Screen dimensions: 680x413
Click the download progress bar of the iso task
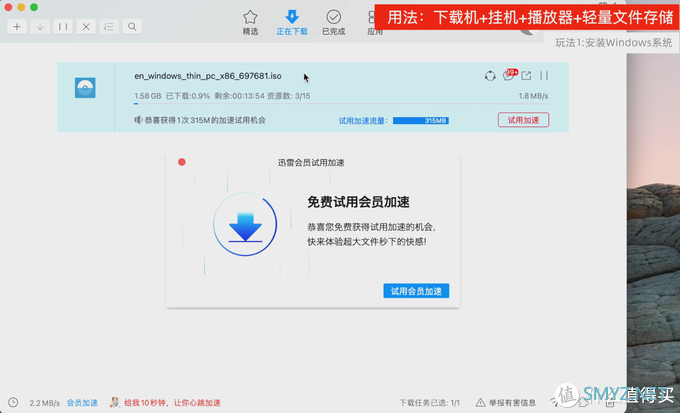(x=341, y=104)
